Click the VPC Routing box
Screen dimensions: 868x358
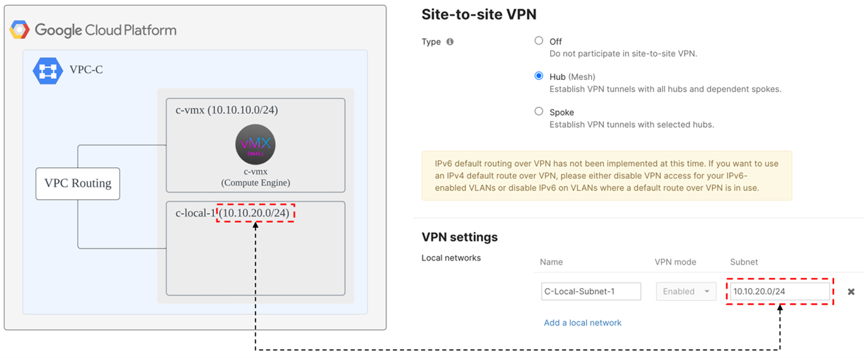(77, 183)
